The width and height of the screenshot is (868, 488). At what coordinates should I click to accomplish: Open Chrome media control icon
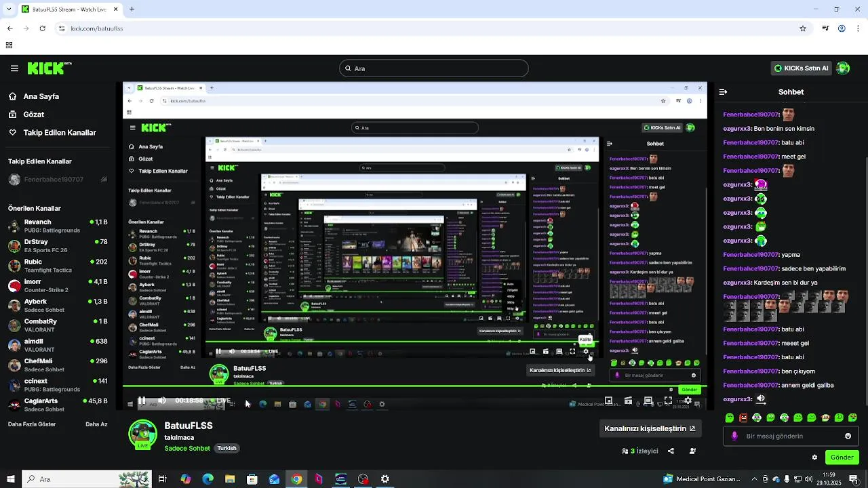pyautogui.click(x=825, y=28)
